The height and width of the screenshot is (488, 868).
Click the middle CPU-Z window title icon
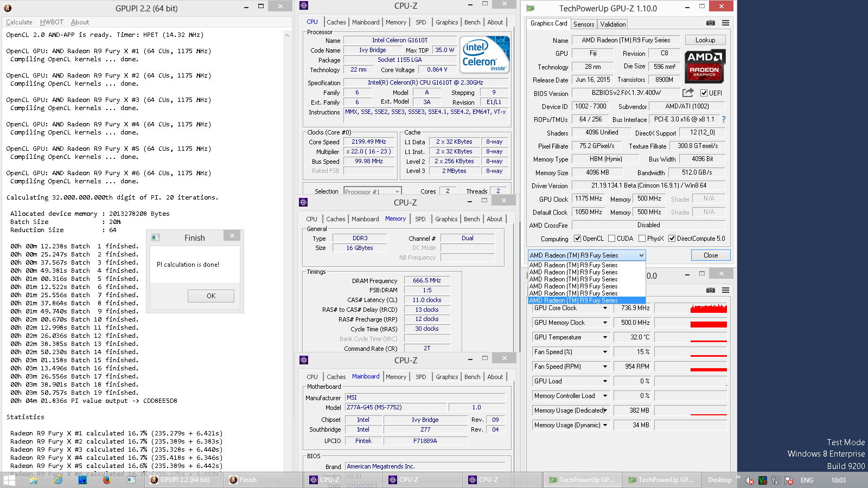tap(303, 202)
